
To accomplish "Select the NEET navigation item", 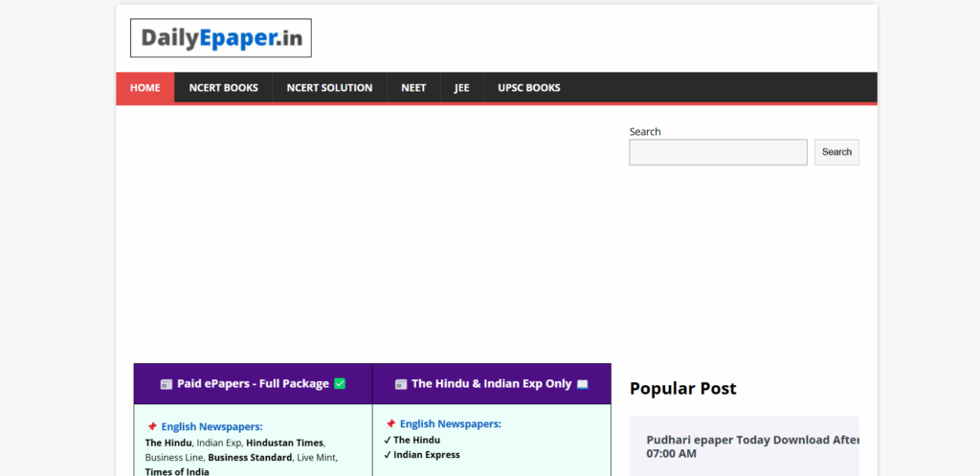I will pos(413,88).
